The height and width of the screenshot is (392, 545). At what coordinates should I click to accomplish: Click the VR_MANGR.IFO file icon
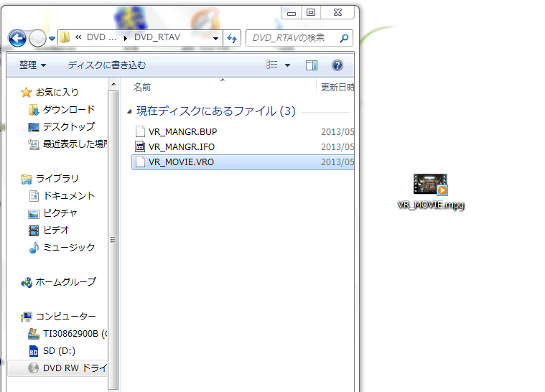(x=140, y=146)
